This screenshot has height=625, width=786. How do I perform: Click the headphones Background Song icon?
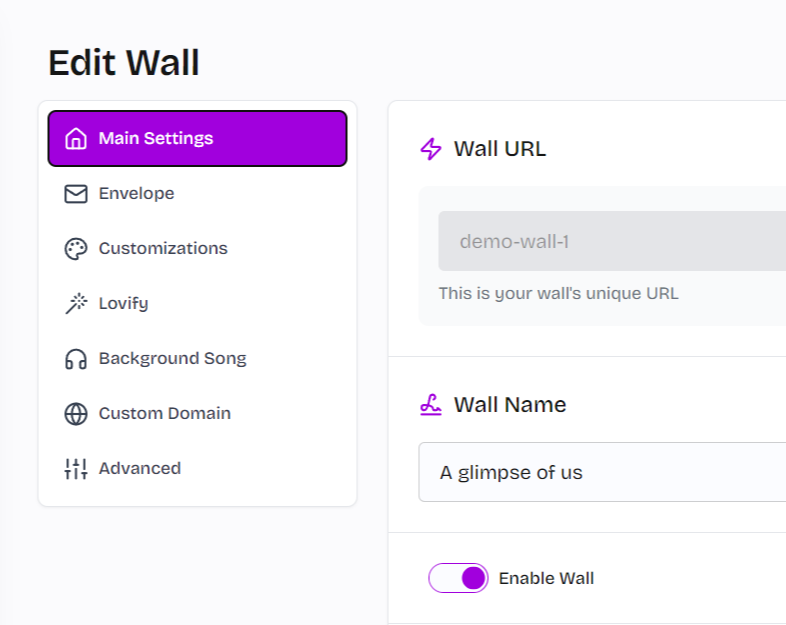click(76, 359)
